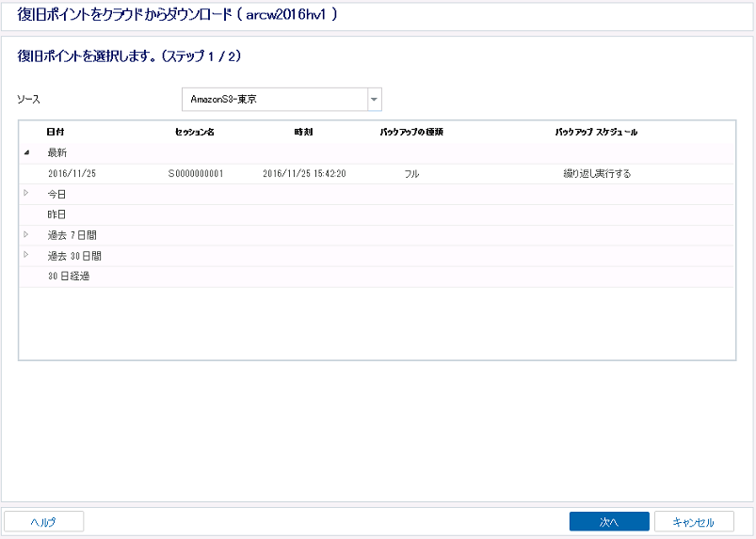This screenshot has width=756, height=539.
Task: Select the 昨日 row
Action: (x=376, y=214)
